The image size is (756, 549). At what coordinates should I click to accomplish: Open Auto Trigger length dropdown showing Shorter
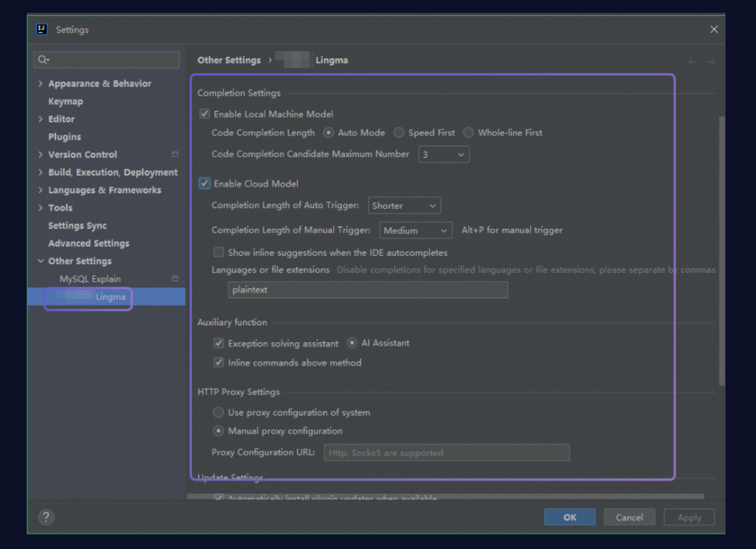[404, 206]
